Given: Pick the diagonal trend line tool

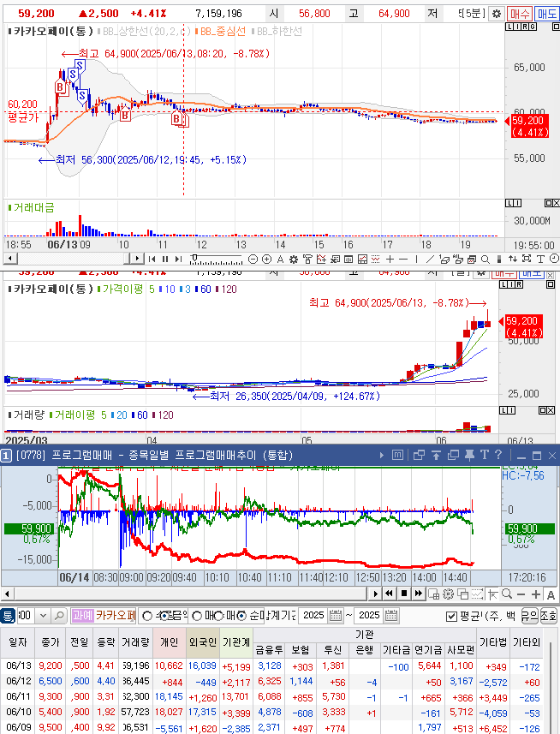Looking at the screenshot, I should [x=430, y=259].
